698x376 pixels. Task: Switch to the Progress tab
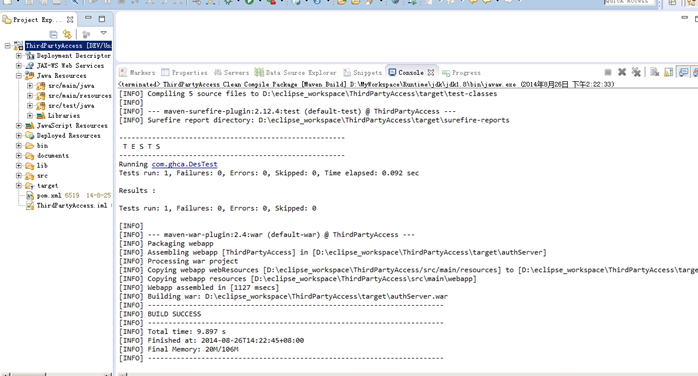[x=461, y=73]
